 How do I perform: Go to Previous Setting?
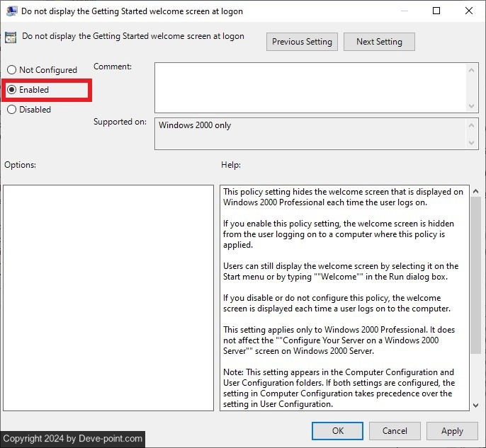point(302,42)
